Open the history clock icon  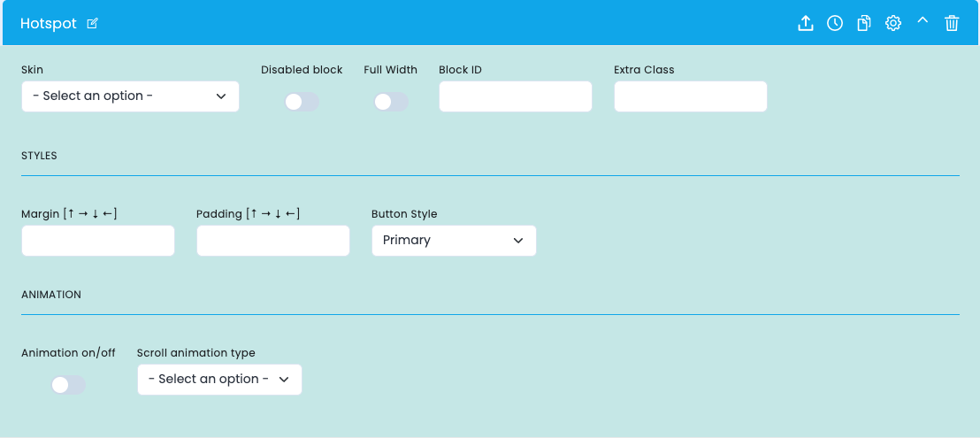click(835, 24)
